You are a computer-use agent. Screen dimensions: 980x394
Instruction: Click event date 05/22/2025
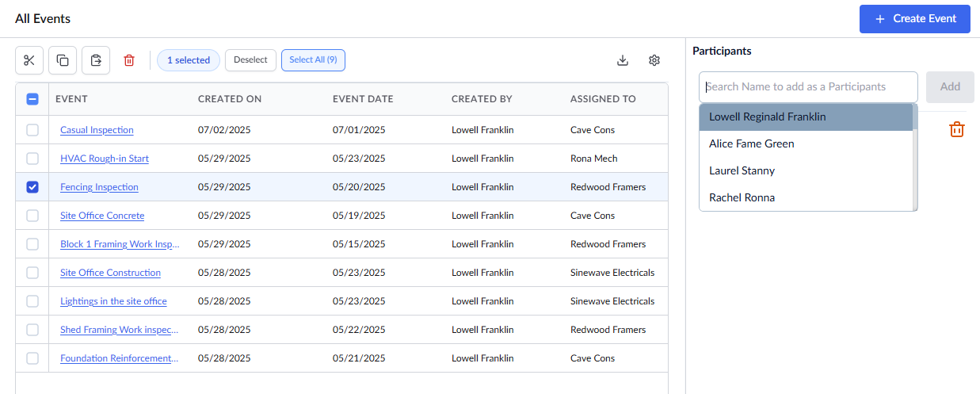[x=359, y=330]
